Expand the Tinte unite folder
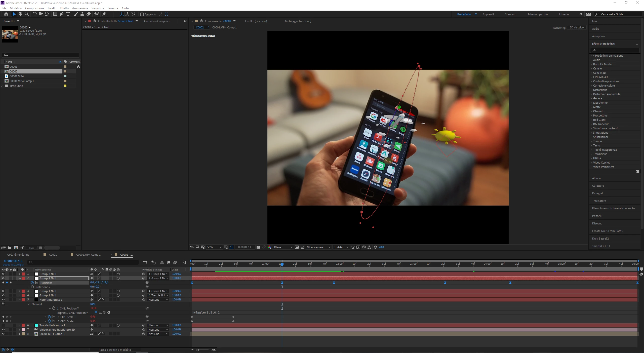 (2, 86)
